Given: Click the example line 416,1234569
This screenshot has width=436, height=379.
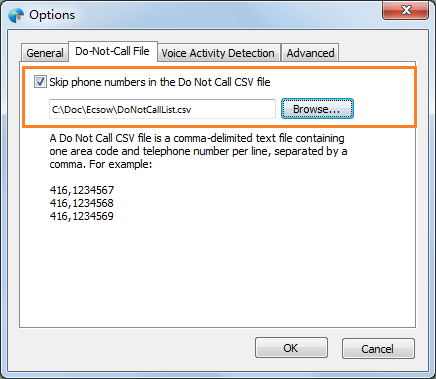Looking at the screenshot, I should pos(82,216).
